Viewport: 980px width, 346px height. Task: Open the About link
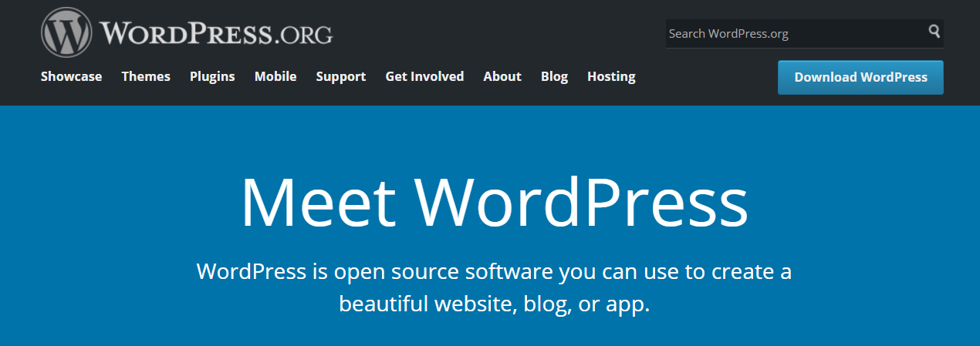coord(502,76)
